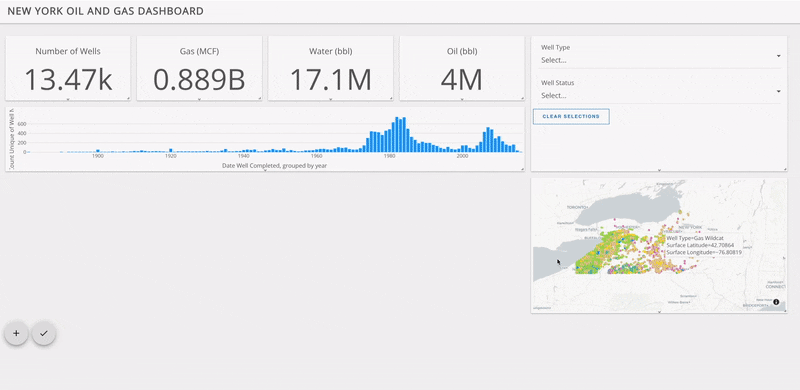This screenshot has height=390, width=800.
Task: Click the 1980 x-axis tick label
Action: (390, 157)
